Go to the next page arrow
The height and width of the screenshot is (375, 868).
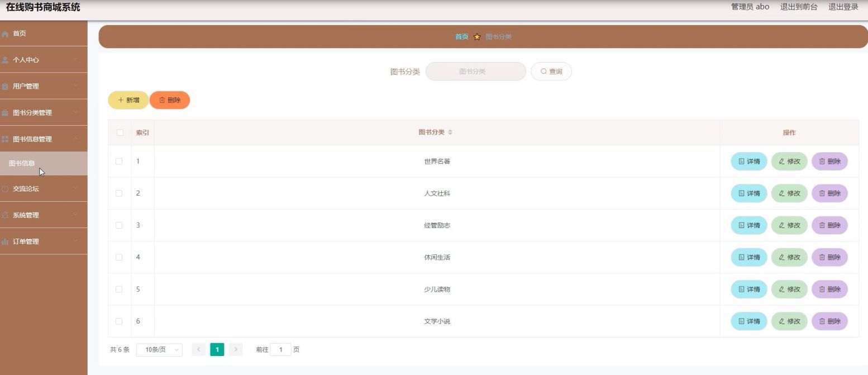click(236, 350)
